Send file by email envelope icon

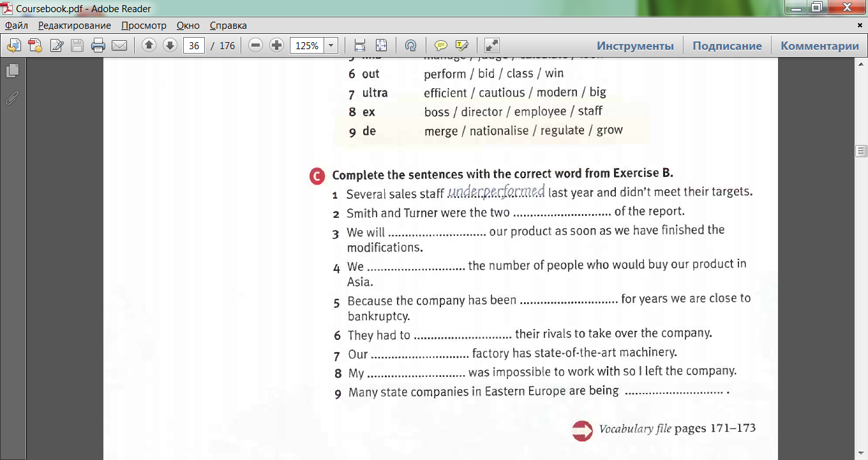coord(119,45)
